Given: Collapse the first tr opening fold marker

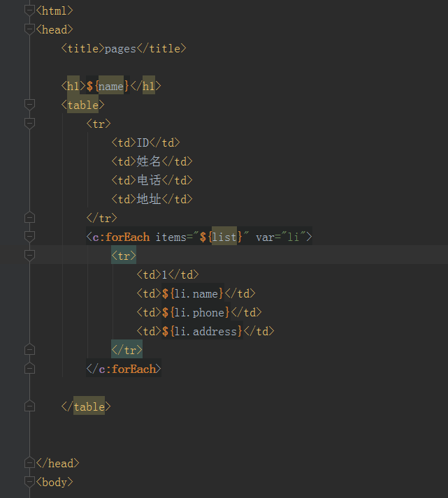Looking at the screenshot, I should click(x=29, y=123).
